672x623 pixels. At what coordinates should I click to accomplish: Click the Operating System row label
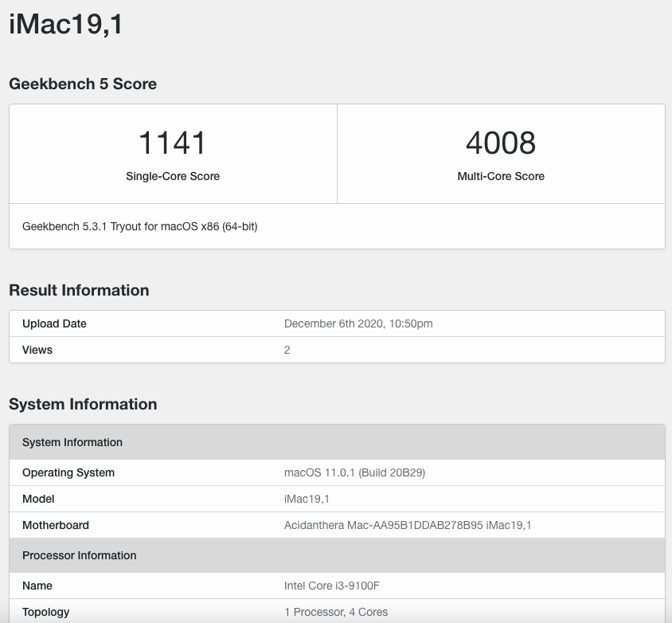tap(68, 472)
